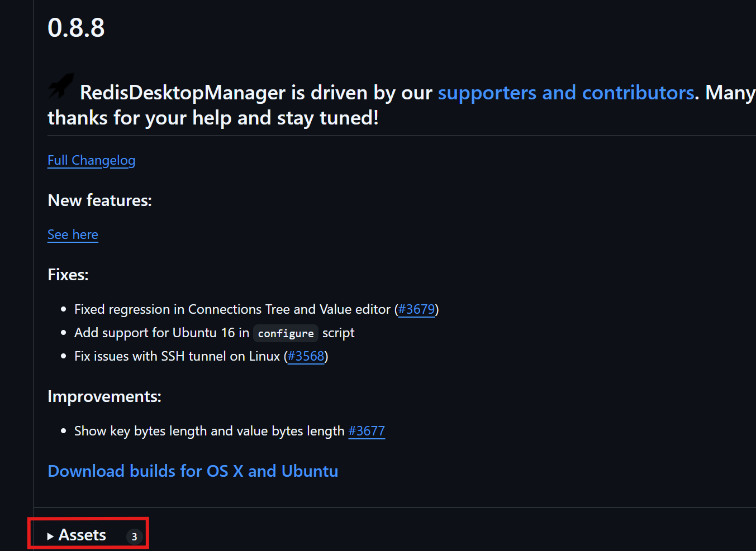Open issue #3679

click(x=416, y=309)
